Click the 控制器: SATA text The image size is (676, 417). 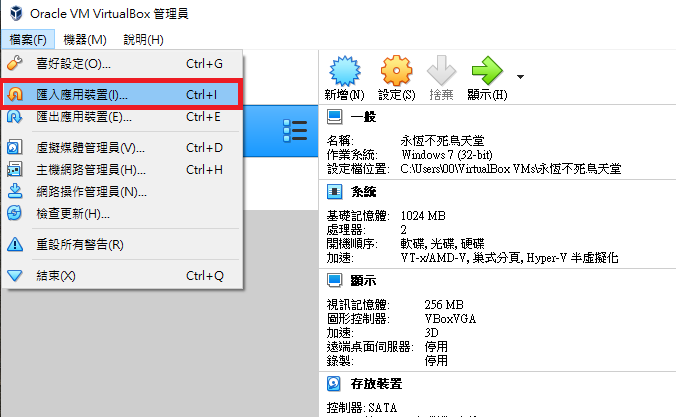click(362, 408)
